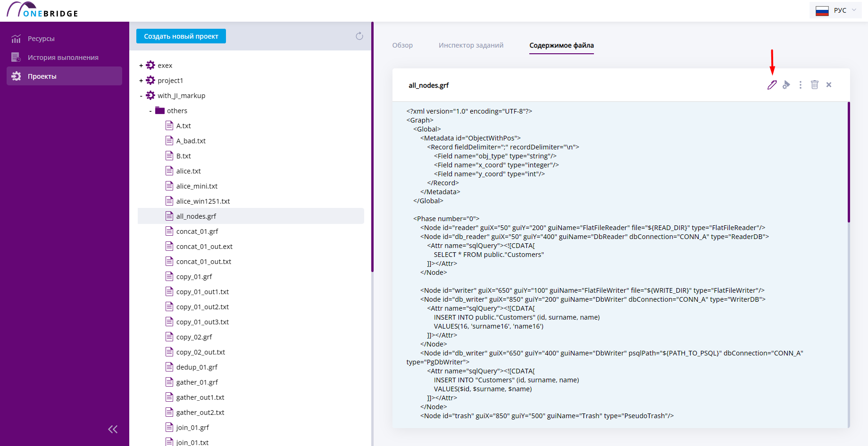Screen dimensions: 868x446
Task: Open file copy_01_out3.txt
Action: (202, 322)
